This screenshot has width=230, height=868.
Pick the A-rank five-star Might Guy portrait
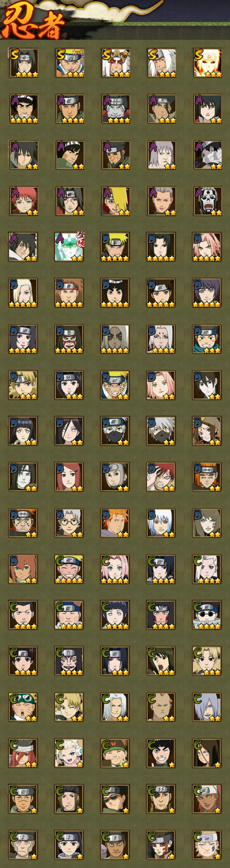[x=23, y=109]
